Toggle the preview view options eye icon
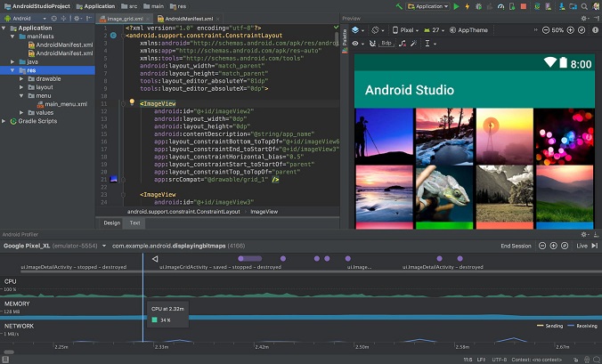The height and width of the screenshot is (364, 602). tap(356, 43)
